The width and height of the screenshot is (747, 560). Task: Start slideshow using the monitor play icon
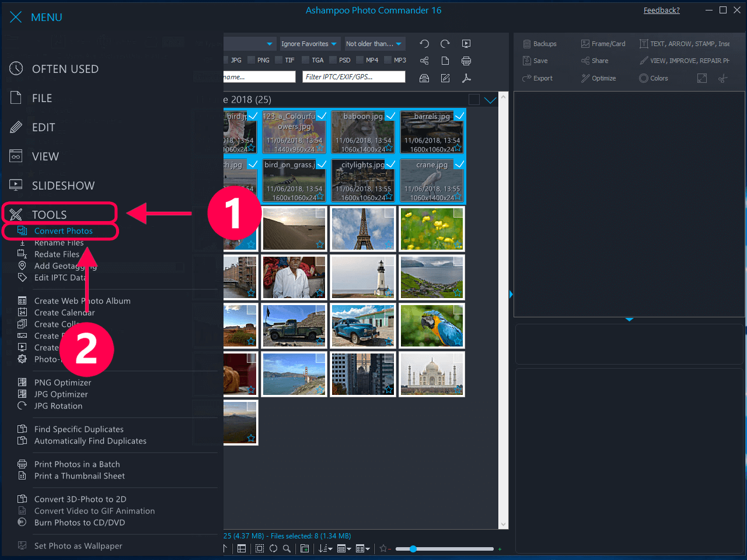tap(466, 44)
